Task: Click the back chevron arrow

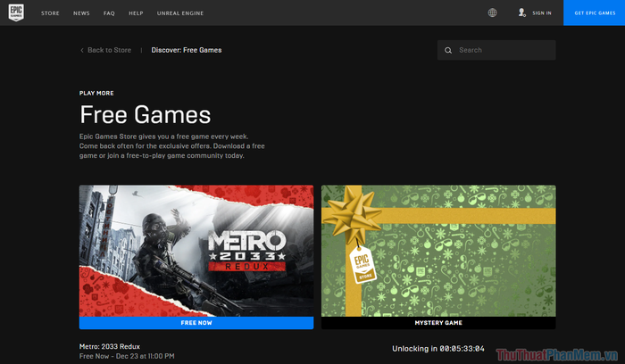Action: [82, 50]
